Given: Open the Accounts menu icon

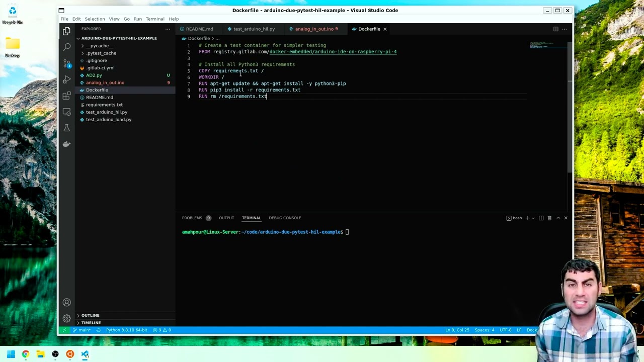Looking at the screenshot, I should [66, 302].
